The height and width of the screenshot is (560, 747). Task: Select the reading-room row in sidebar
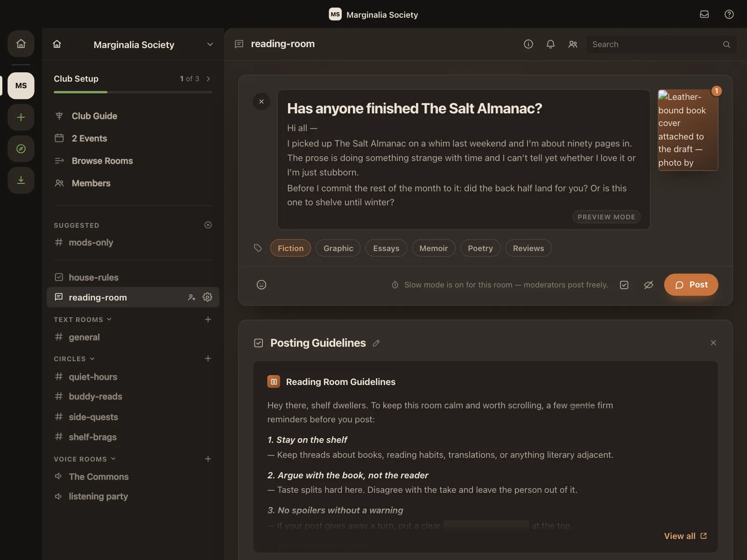pyautogui.click(x=133, y=297)
